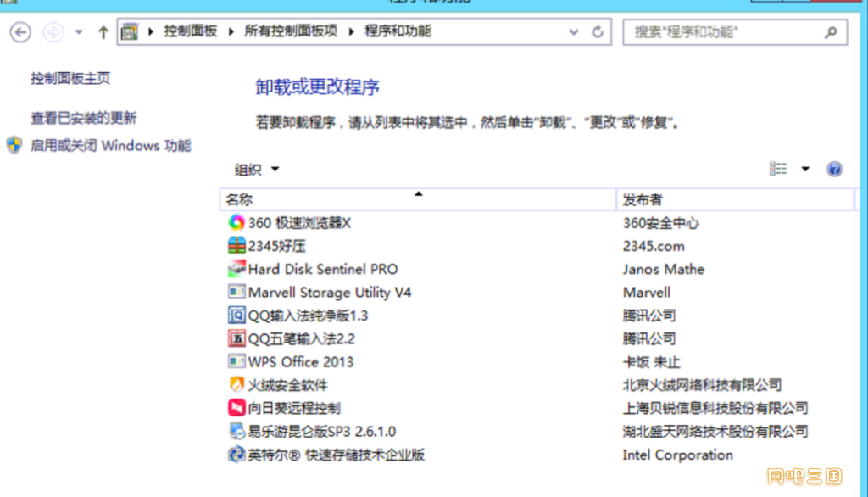Select 火绒安全软件 icon
Viewport: 868px width, 497px height.
pyautogui.click(x=236, y=384)
